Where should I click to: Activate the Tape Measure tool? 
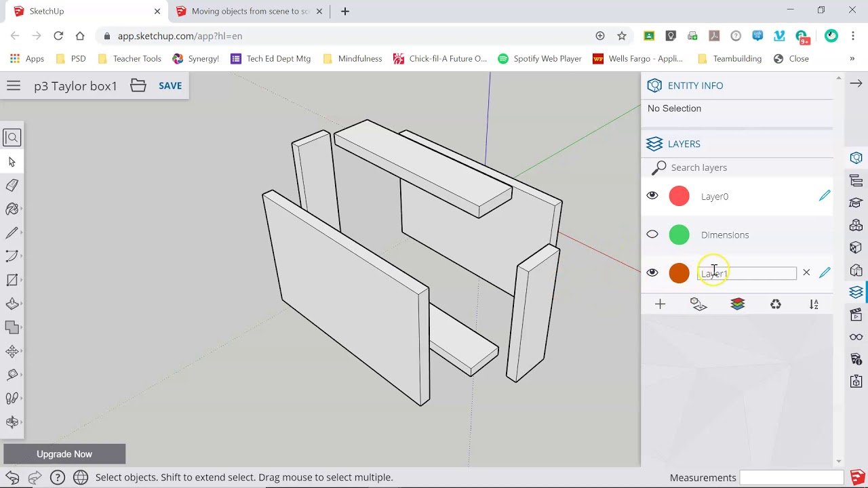12,374
